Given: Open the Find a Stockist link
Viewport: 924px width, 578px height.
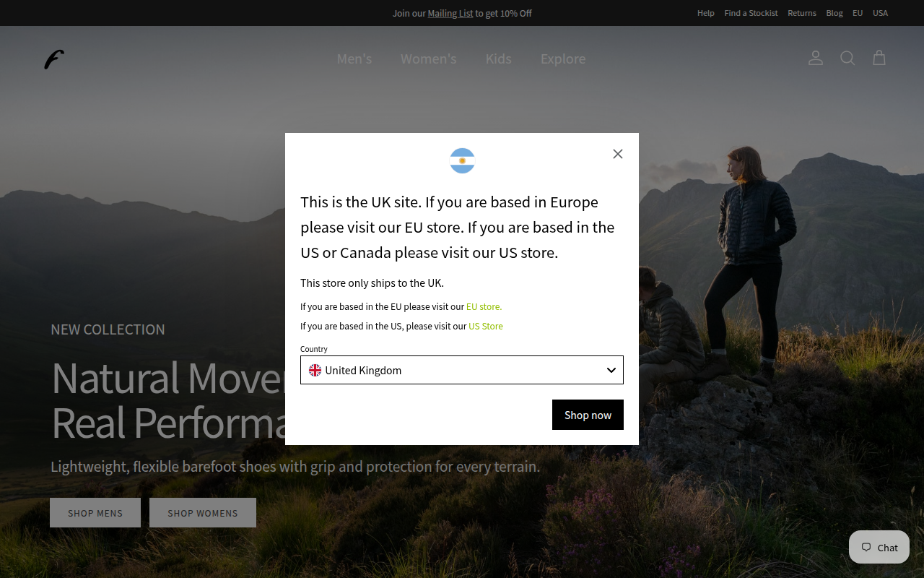Looking at the screenshot, I should coord(751,13).
